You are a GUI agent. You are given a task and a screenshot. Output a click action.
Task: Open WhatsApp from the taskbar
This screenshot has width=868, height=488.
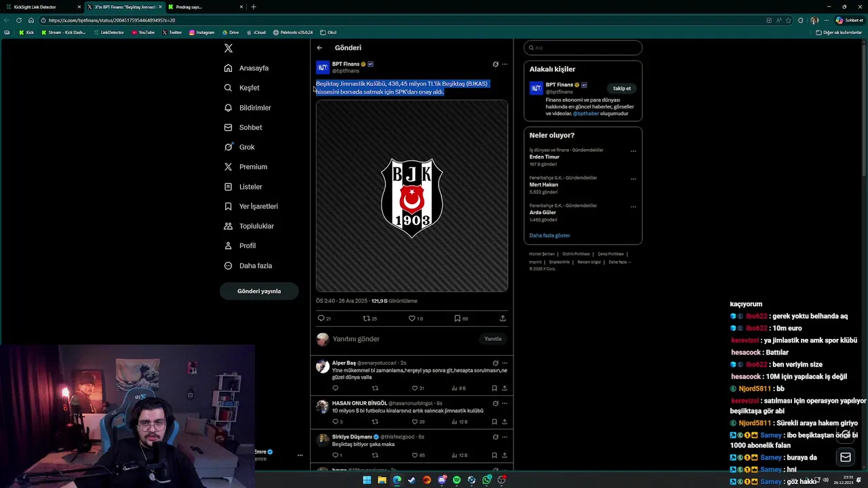(487, 480)
